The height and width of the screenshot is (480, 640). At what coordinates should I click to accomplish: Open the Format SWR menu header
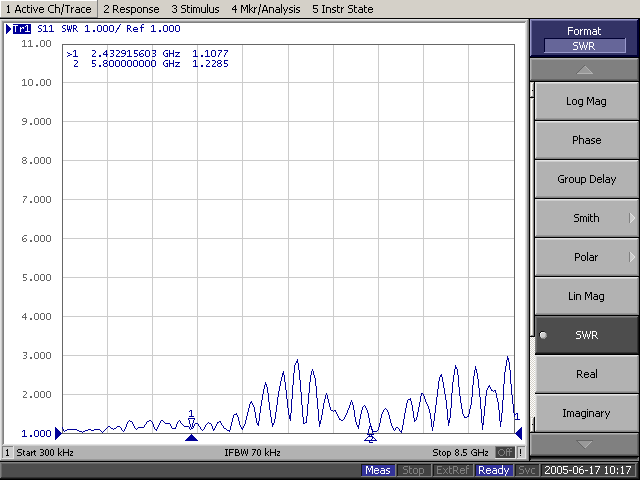click(584, 39)
